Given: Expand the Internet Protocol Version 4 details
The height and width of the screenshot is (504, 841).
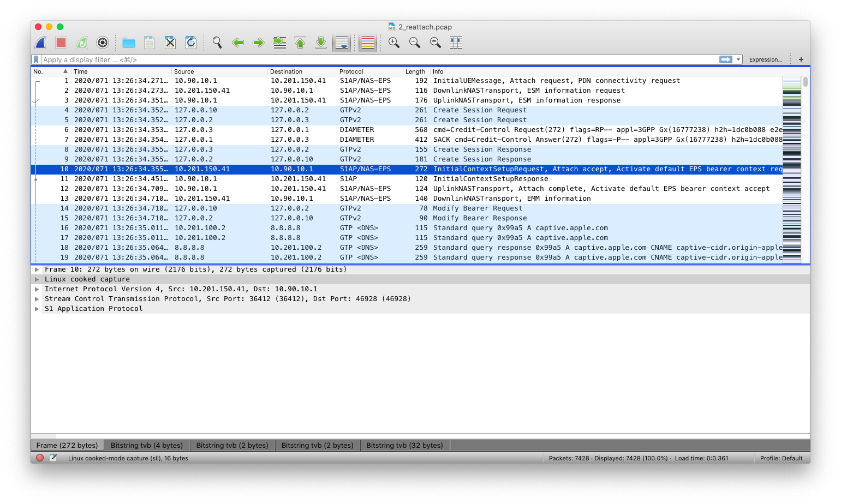Looking at the screenshot, I should click(x=38, y=289).
